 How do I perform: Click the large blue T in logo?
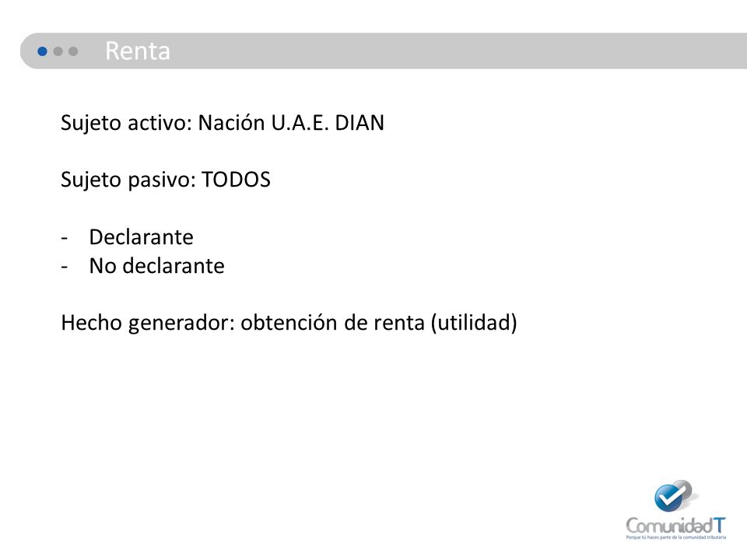coord(719,526)
